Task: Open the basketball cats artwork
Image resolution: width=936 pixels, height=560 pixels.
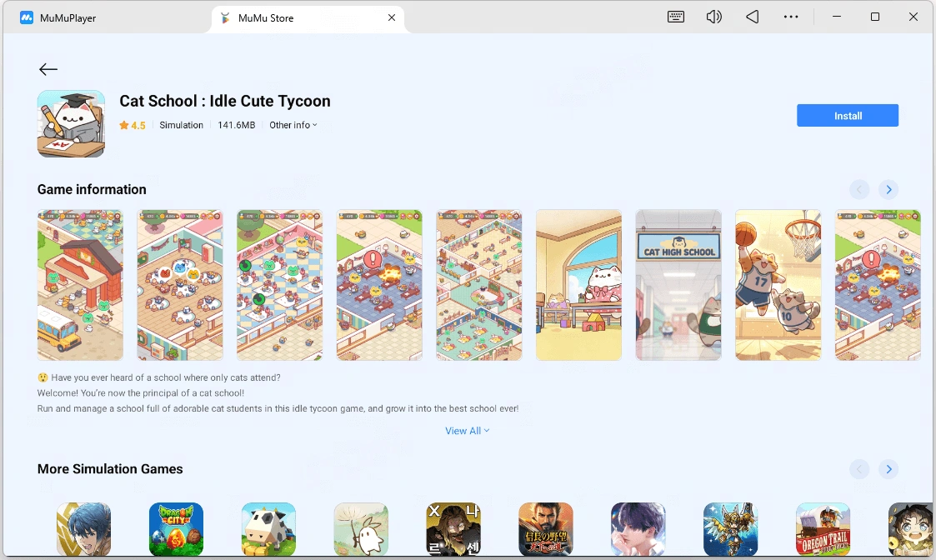Action: click(x=778, y=285)
